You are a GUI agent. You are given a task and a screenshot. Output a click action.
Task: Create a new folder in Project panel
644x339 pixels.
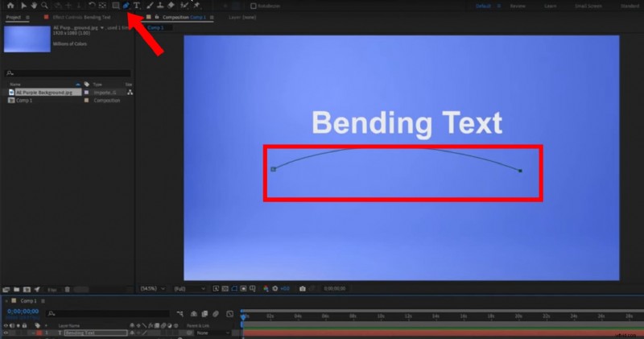16,289
